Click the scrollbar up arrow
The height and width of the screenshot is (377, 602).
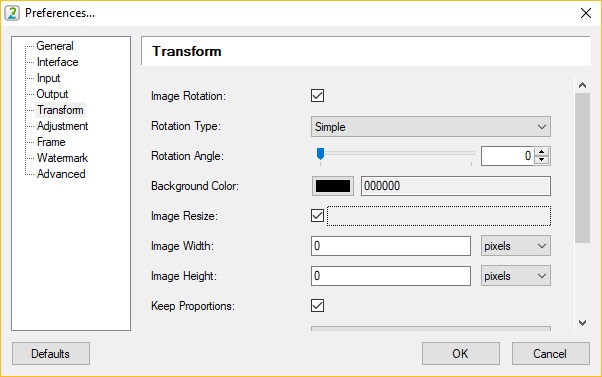(x=582, y=85)
